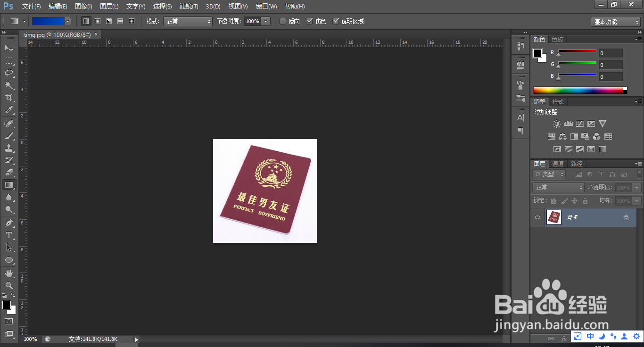
Task: Select the Blur tool
Action: [9, 197]
